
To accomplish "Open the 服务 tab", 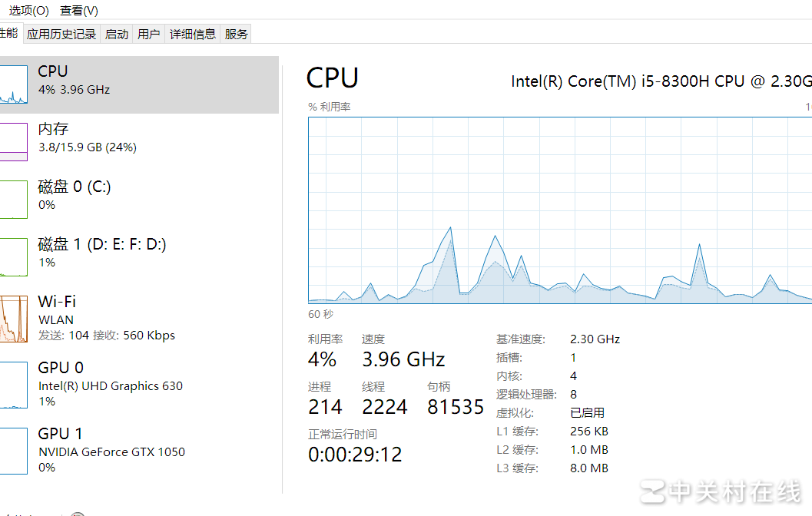I will [235, 33].
